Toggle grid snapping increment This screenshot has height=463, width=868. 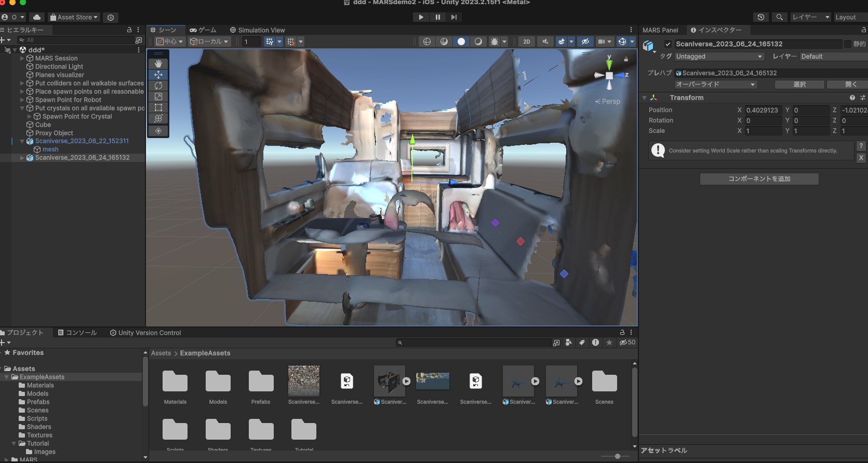[x=291, y=42]
